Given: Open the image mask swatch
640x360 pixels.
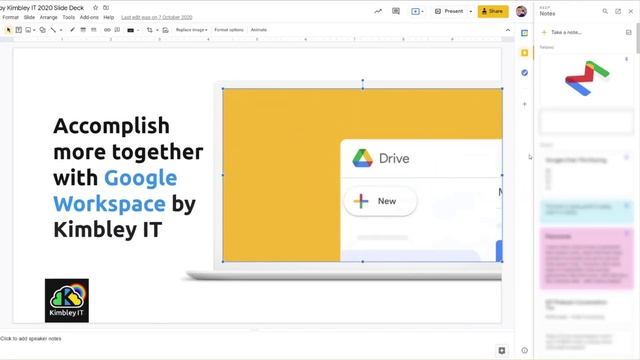Looking at the screenshot, I should (131, 30).
